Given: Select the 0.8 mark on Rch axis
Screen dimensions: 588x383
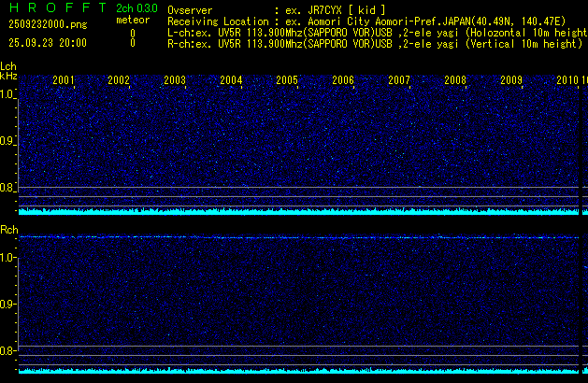Looking at the screenshot, I should (8, 351).
